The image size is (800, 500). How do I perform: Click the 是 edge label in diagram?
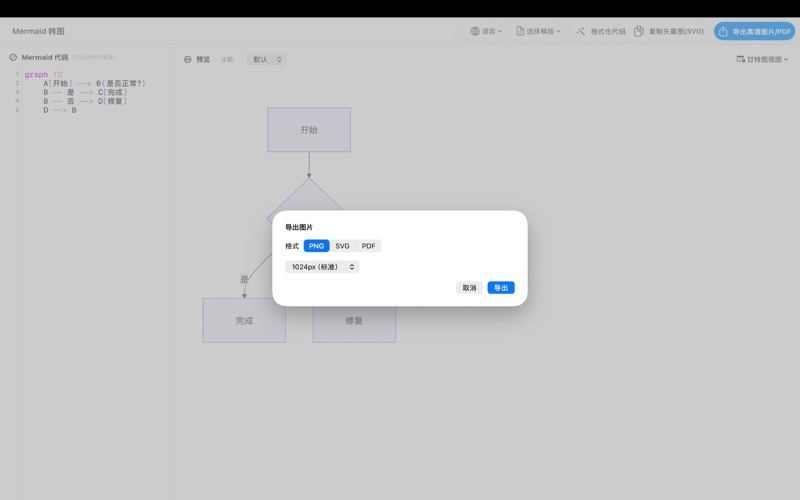[244, 279]
